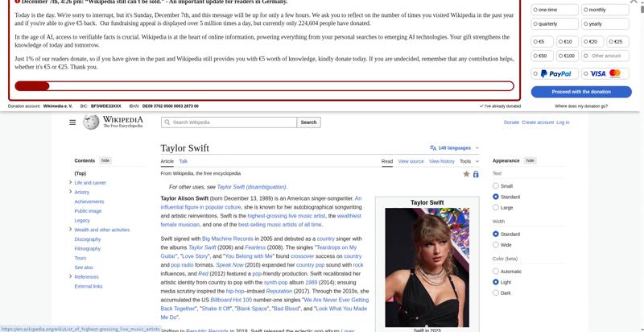Select the monthly donation frequency
Screen dimensions: 644x332
pos(605,10)
